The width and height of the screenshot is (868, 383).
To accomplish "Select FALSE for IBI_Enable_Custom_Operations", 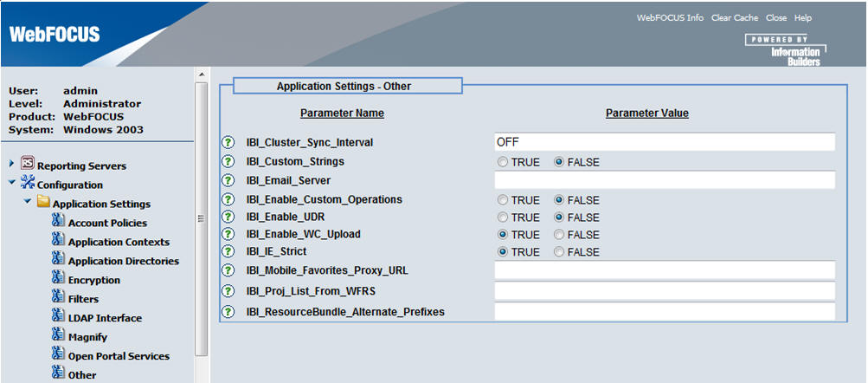I will coord(559,200).
